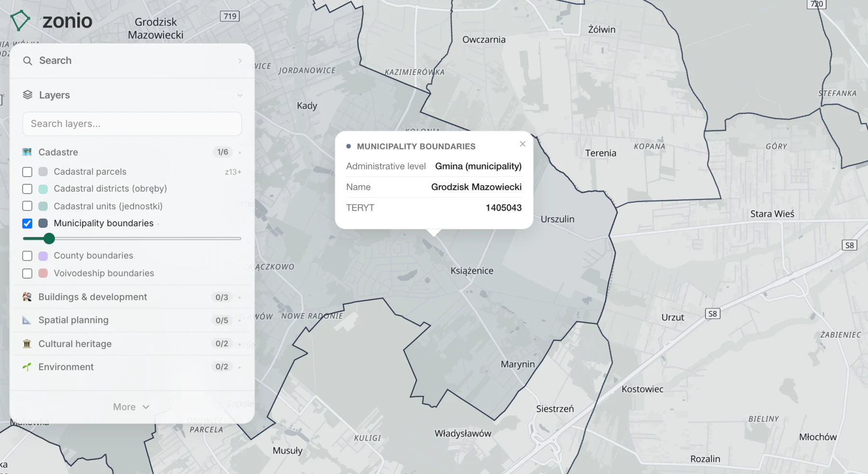
Task: Click the Layers stack icon
Action: click(x=27, y=95)
